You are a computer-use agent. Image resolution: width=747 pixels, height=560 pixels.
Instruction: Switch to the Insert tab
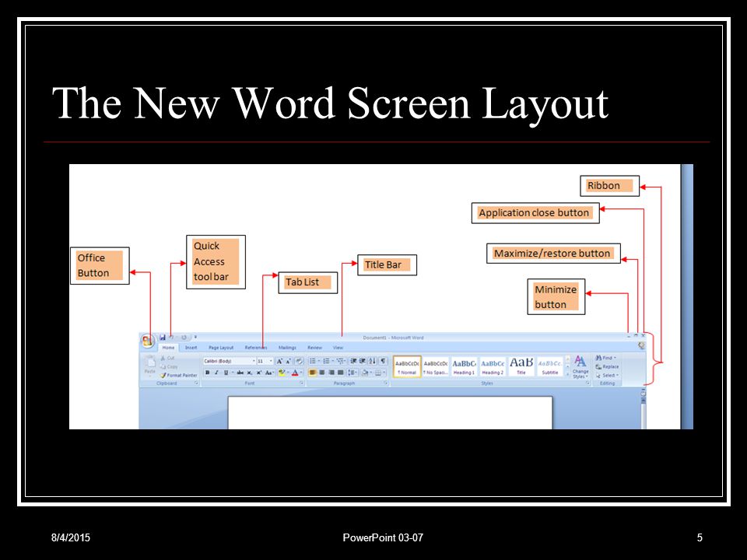click(x=191, y=348)
